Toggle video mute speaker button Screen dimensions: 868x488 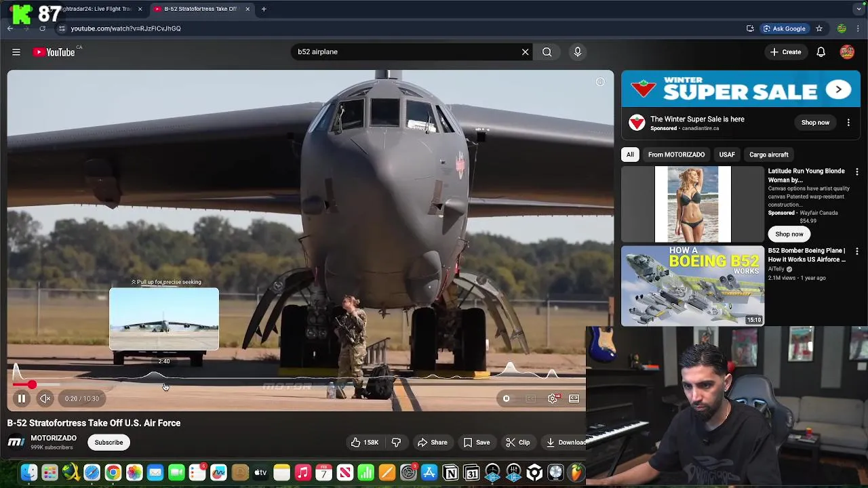click(x=45, y=399)
